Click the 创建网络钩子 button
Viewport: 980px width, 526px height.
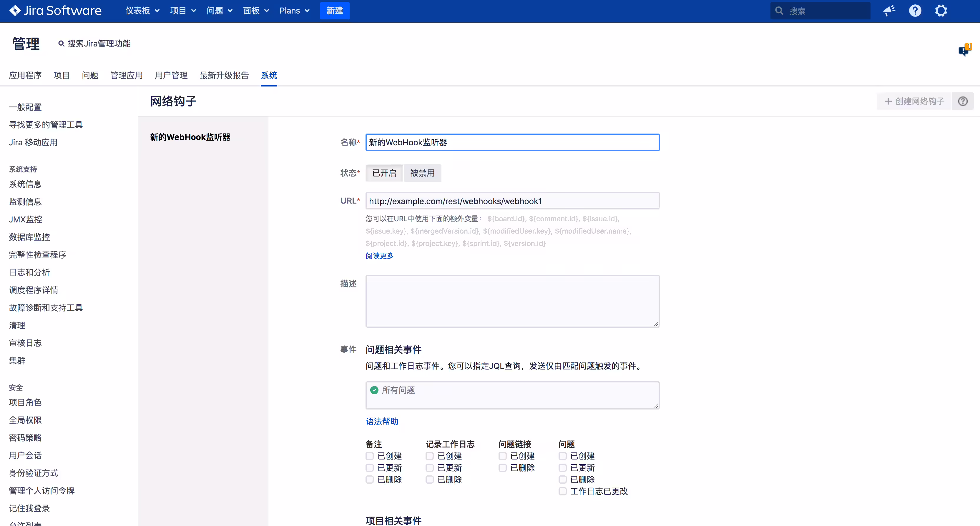pos(914,101)
